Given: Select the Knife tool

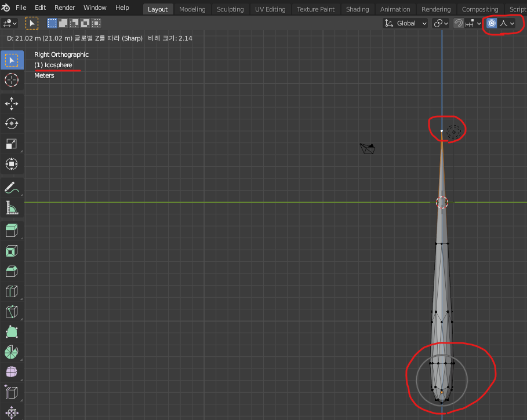Looking at the screenshot, I should point(12,312).
